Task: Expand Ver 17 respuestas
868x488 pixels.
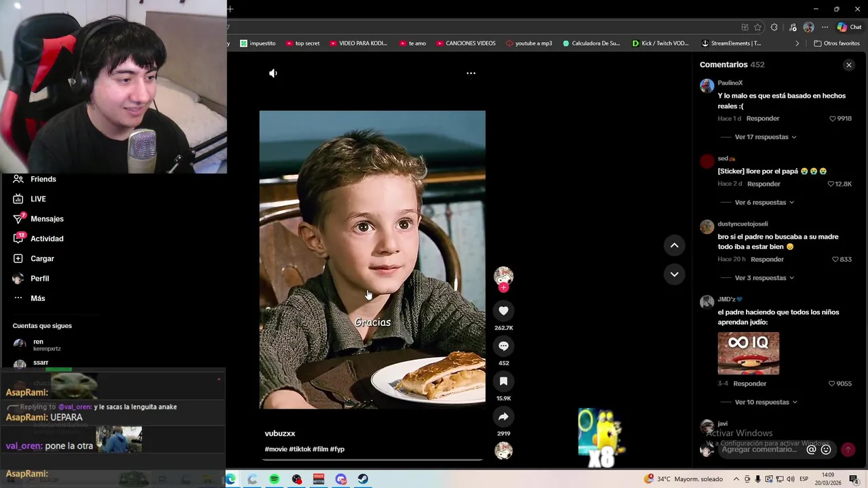Action: [x=765, y=137]
